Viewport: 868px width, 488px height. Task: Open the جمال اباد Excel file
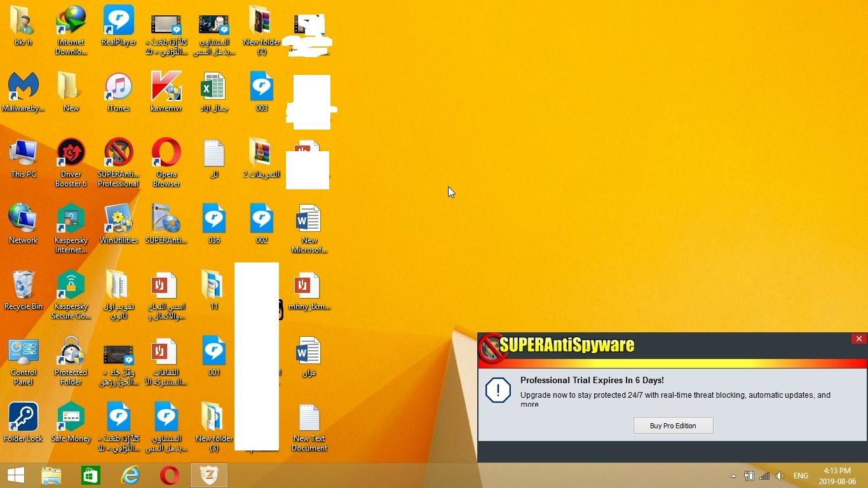[214, 93]
